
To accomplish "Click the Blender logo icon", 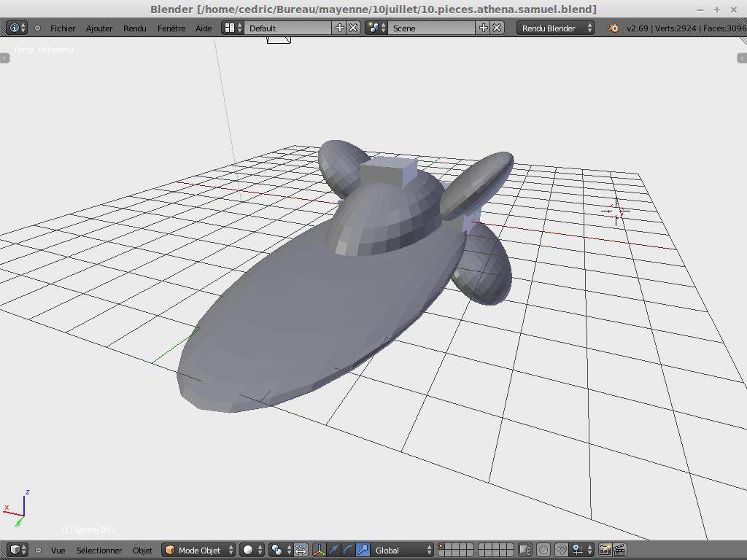I will point(614,28).
